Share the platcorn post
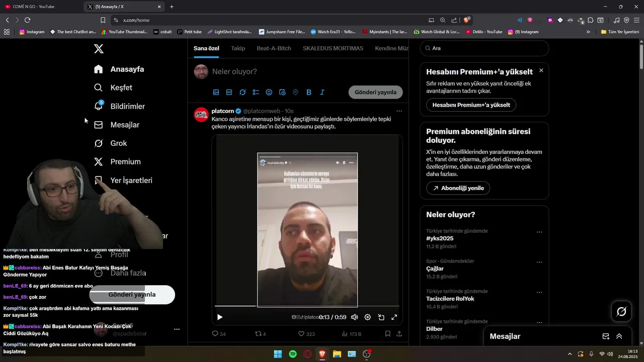644x362 pixels. (399, 334)
